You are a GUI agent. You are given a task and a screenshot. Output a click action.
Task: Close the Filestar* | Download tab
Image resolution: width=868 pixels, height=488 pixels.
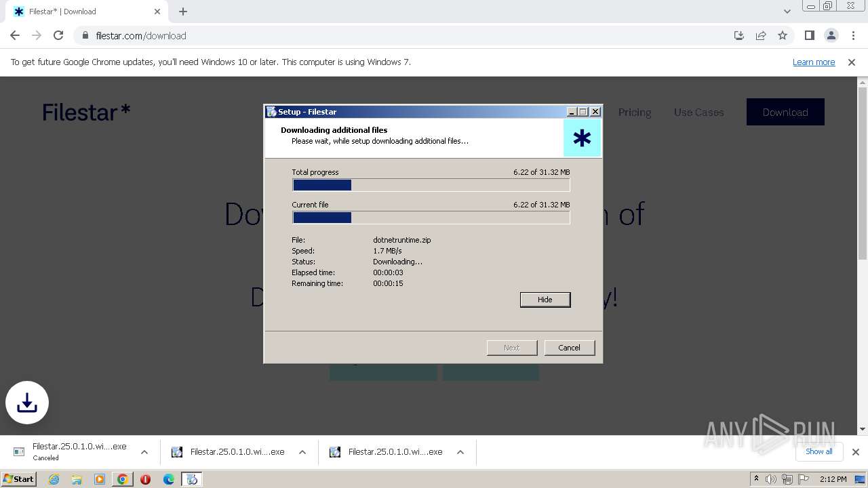coord(157,12)
